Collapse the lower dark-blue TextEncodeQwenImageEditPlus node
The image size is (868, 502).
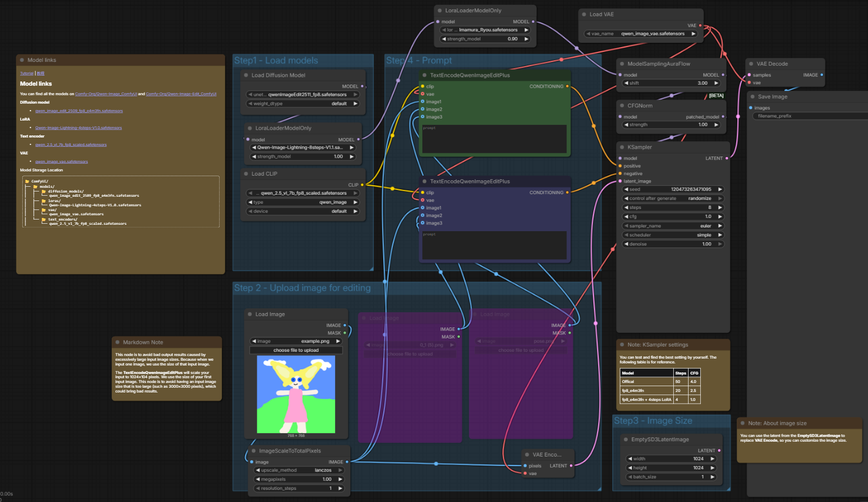[424, 181]
